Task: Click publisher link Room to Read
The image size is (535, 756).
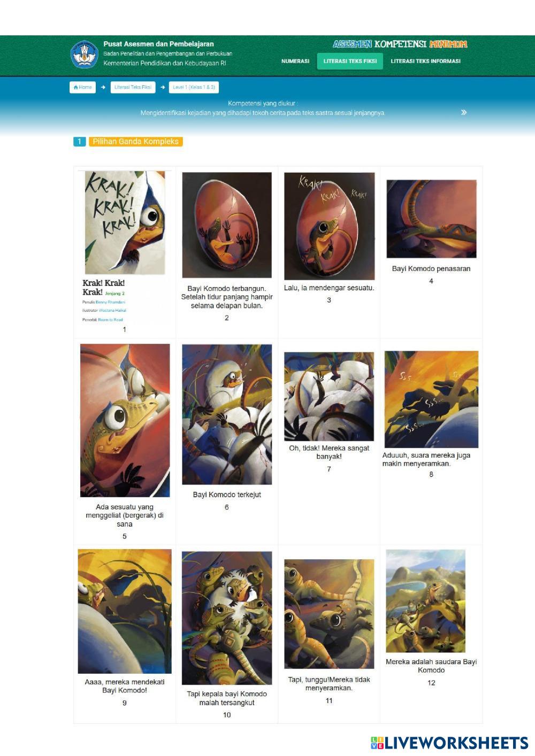Action: (110, 320)
